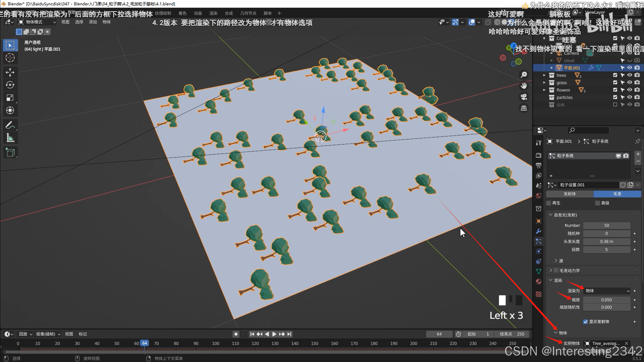This screenshot has height=362, width=644.
Task: Open the Modifier wrench properties tab
Action: pyautogui.click(x=538, y=231)
